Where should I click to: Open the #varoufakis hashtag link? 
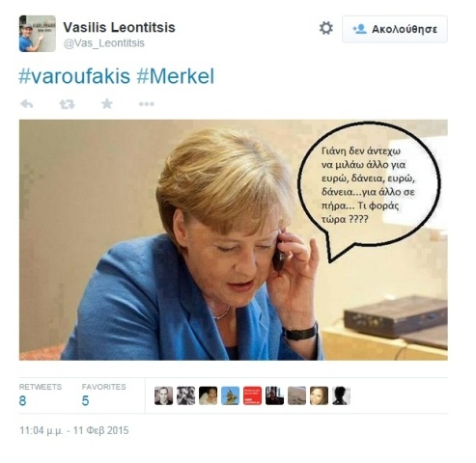tap(74, 76)
